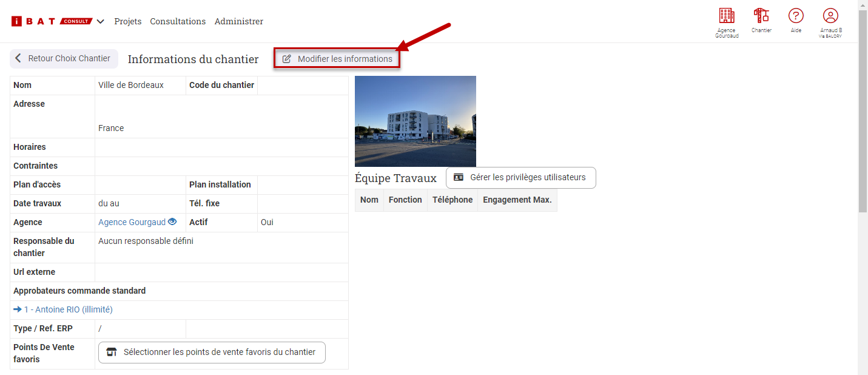This screenshot has height=375, width=868.
Task: Open the Administrer menu
Action: [x=239, y=21]
